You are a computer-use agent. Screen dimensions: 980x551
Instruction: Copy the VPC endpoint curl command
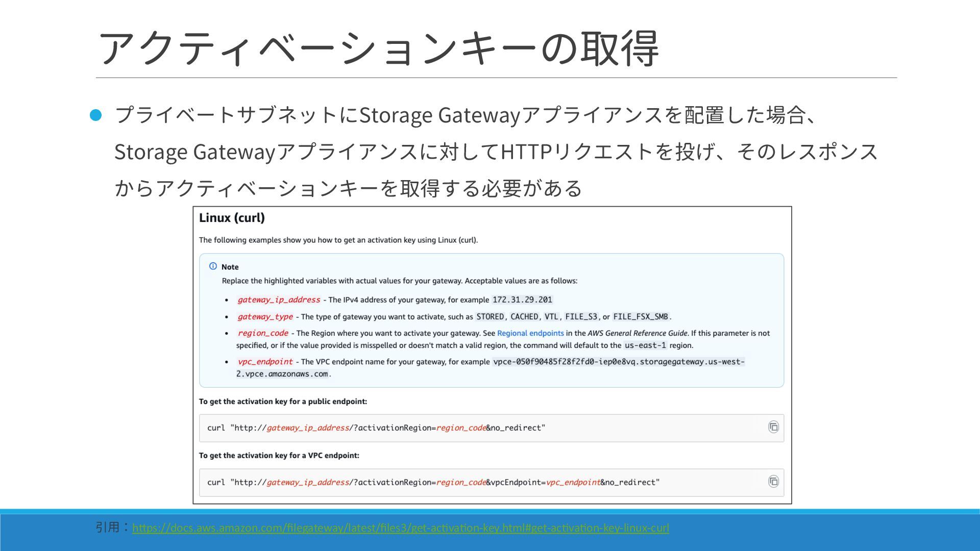tap(773, 481)
